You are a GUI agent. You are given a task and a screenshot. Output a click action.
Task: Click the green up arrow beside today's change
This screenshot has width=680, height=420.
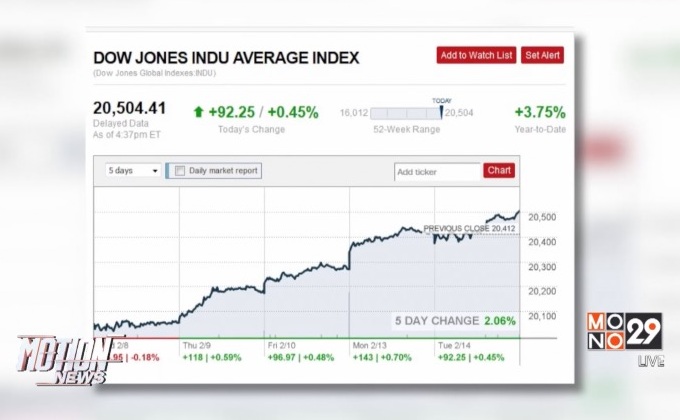tap(199, 113)
